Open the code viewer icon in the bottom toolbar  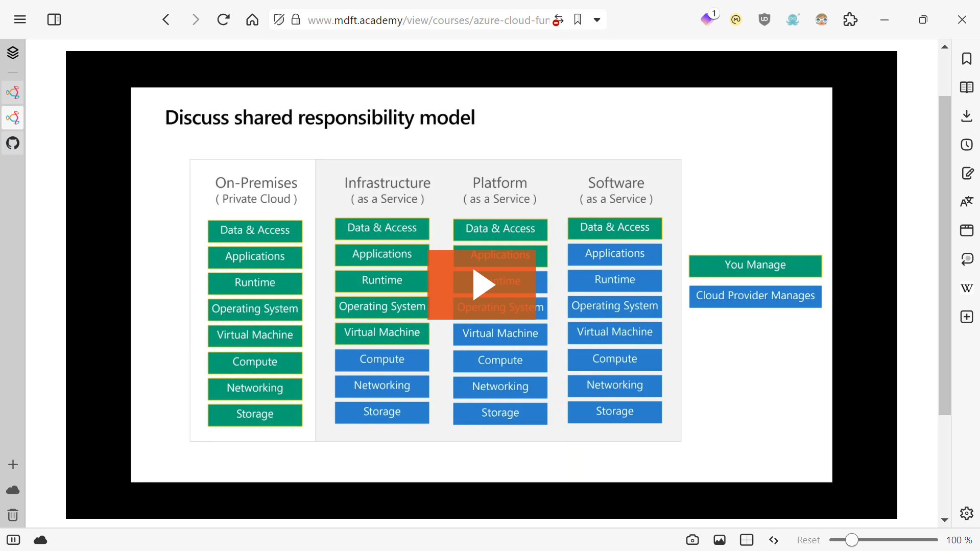click(x=774, y=540)
